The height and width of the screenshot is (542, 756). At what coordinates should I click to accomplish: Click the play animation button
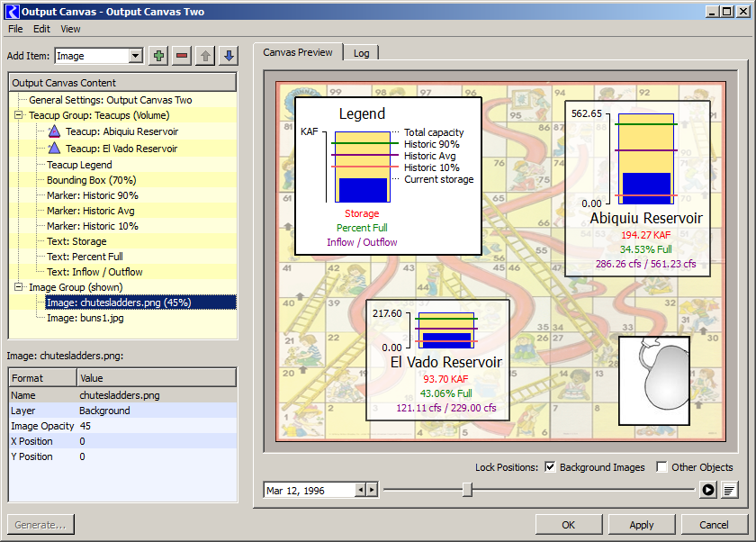[707, 490]
